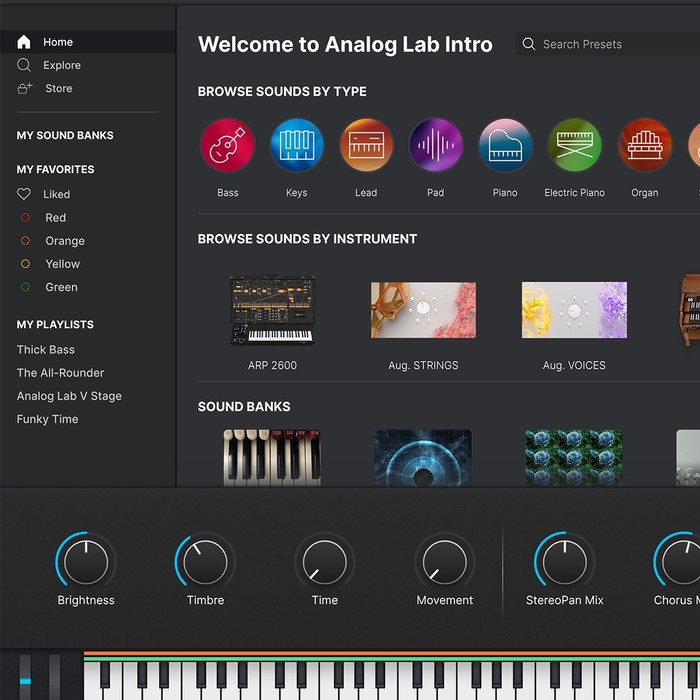Click the Movement knob
The height and width of the screenshot is (700, 700).
pyautogui.click(x=444, y=562)
